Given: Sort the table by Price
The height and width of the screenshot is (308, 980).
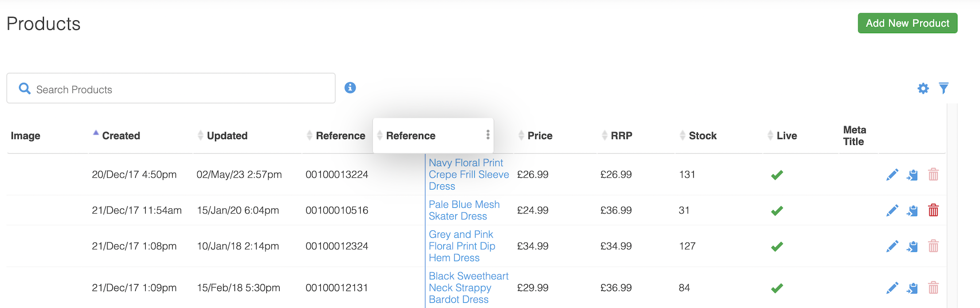Looking at the screenshot, I should 539,136.
